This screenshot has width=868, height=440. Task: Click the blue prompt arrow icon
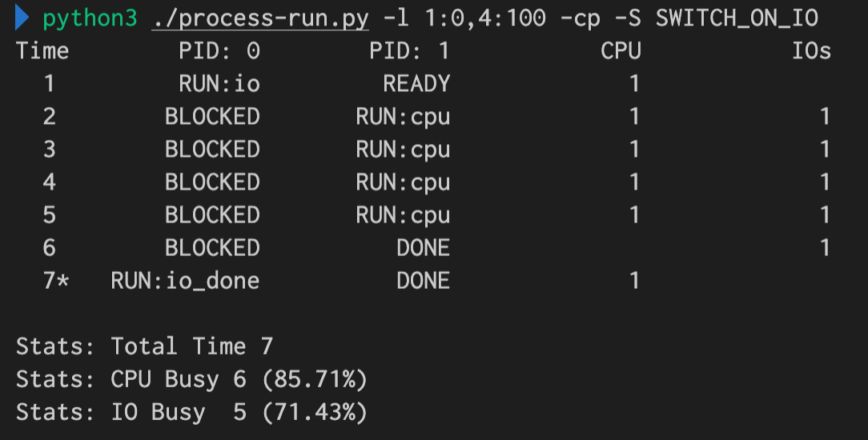tap(22, 18)
